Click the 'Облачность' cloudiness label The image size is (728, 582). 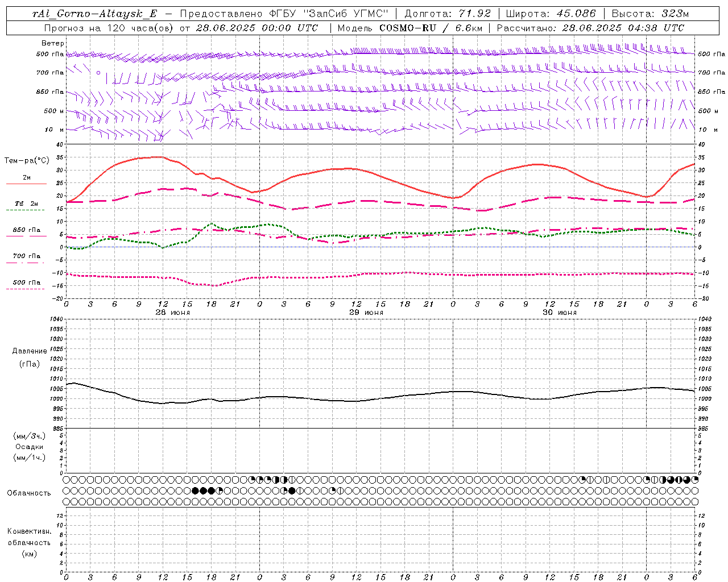29,493
